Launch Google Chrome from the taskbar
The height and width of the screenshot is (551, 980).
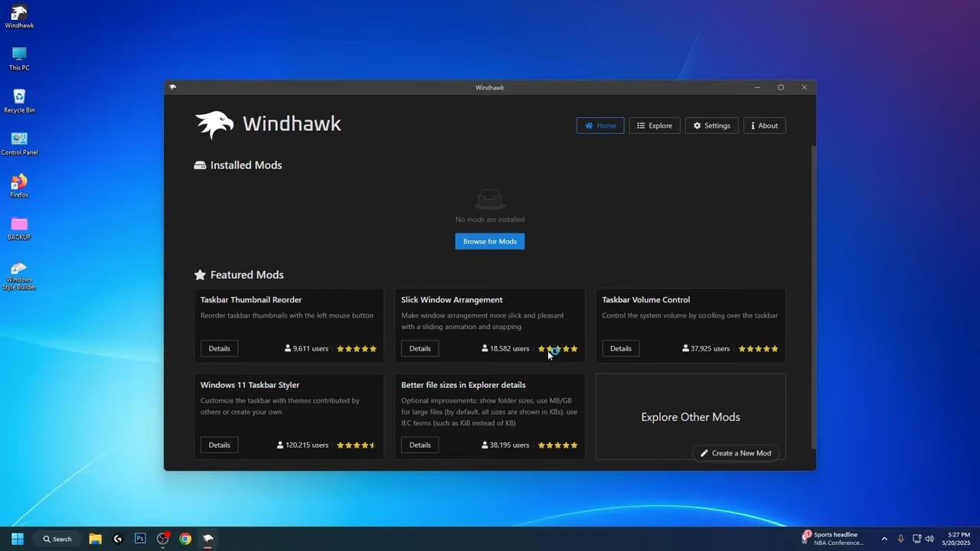coord(185,539)
